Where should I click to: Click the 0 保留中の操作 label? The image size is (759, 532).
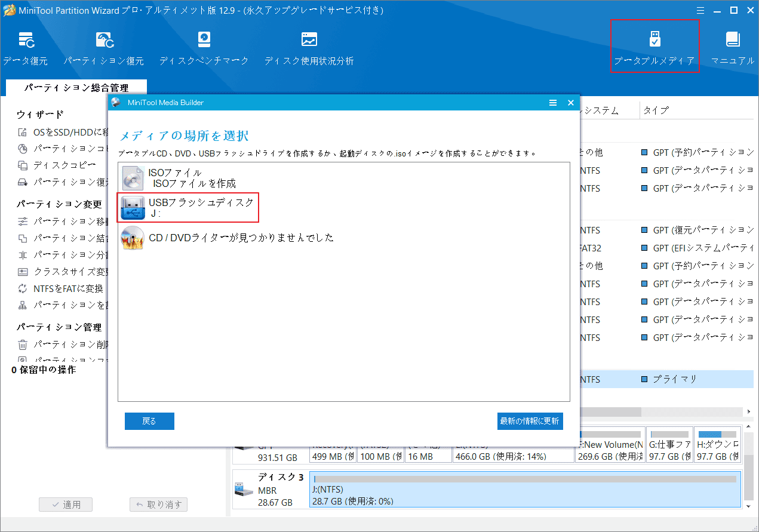[x=44, y=370]
